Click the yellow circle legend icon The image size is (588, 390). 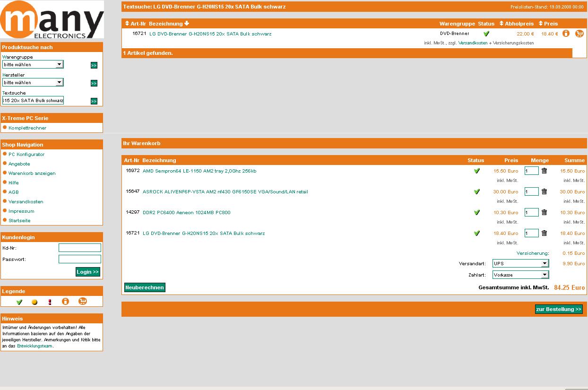point(35,302)
